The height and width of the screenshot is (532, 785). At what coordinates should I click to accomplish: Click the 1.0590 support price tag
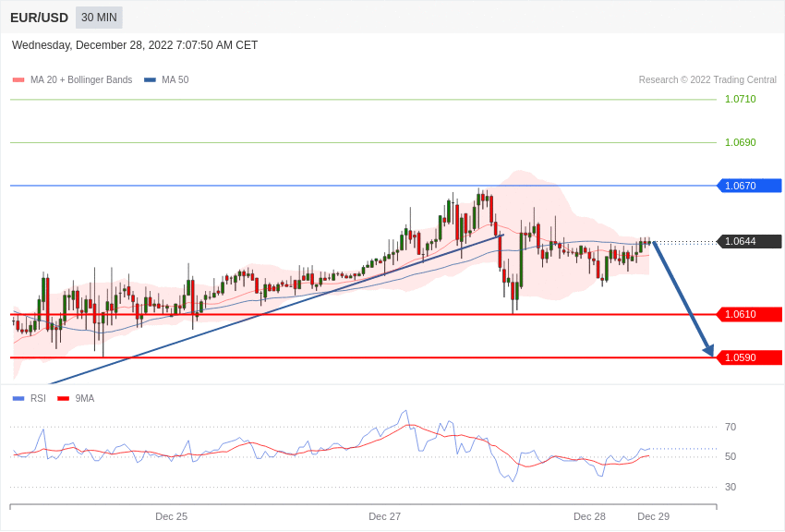point(750,357)
